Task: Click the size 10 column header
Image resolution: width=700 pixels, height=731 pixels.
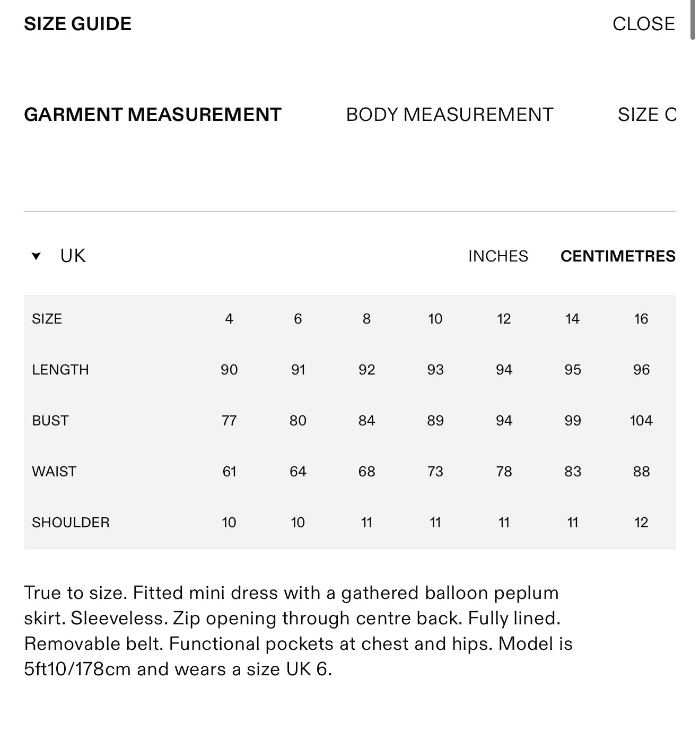Action: (x=435, y=319)
